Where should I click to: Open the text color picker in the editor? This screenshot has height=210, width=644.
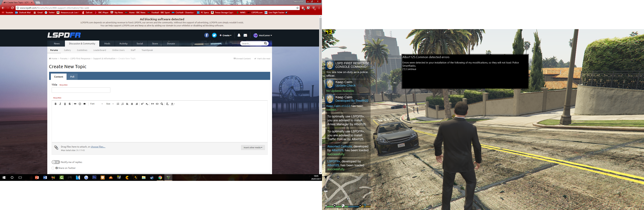pos(173,104)
